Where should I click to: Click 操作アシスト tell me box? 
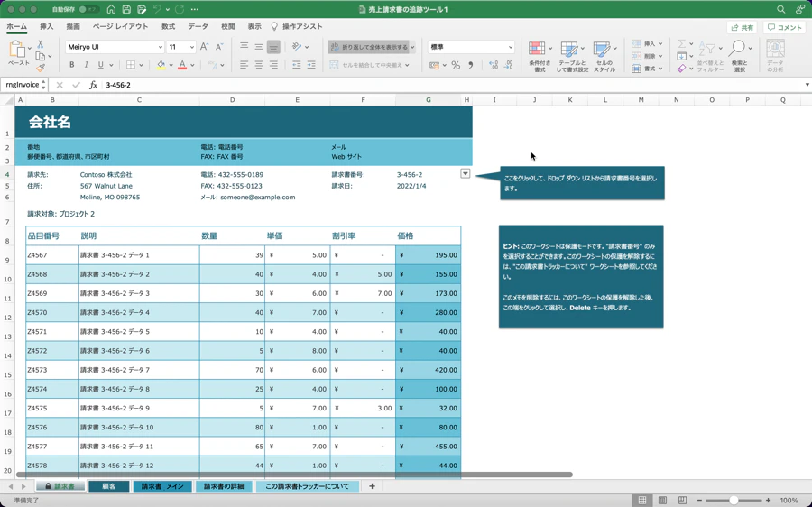click(x=297, y=27)
